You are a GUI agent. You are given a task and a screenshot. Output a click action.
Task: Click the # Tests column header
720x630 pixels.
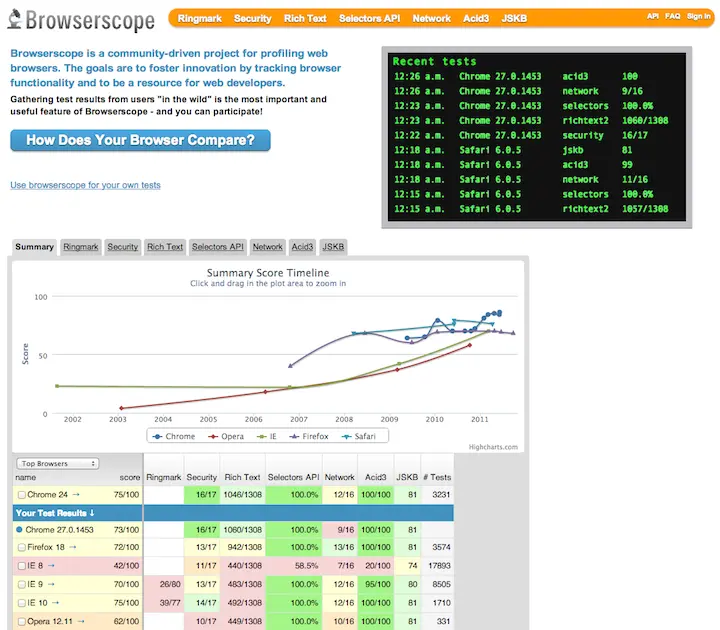pyautogui.click(x=437, y=477)
